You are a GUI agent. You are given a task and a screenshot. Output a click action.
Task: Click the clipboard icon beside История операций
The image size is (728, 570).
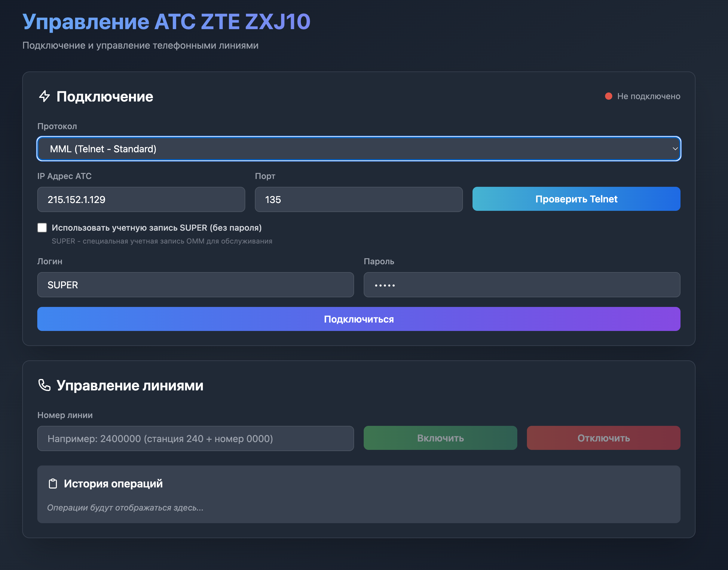tap(53, 483)
